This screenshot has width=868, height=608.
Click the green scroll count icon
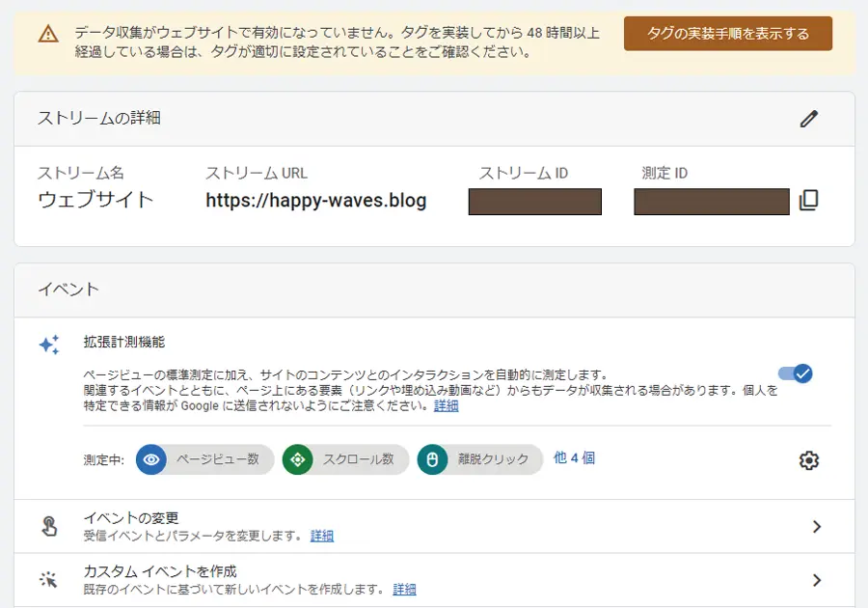pyautogui.click(x=298, y=460)
